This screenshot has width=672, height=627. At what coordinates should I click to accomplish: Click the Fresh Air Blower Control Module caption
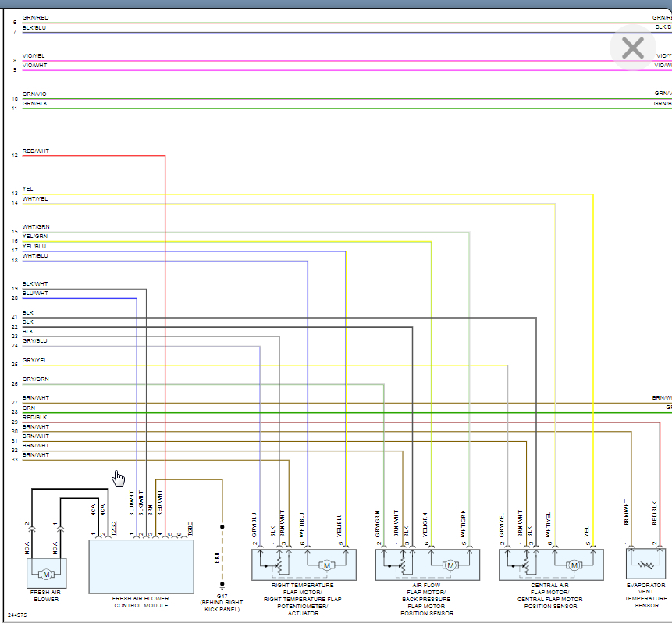140,603
